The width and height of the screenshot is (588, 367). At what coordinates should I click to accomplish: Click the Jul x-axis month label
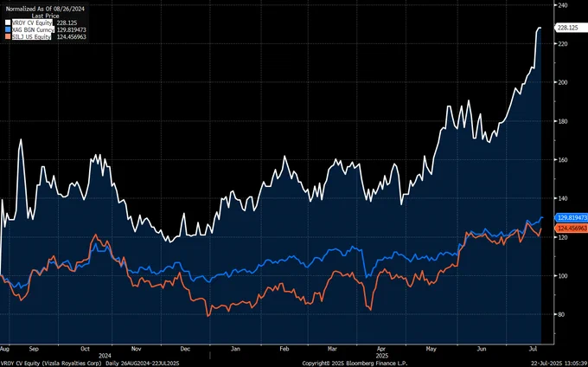coord(533,349)
